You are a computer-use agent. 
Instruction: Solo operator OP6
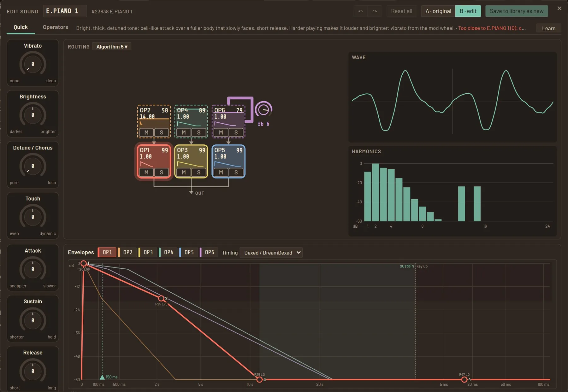point(236,132)
